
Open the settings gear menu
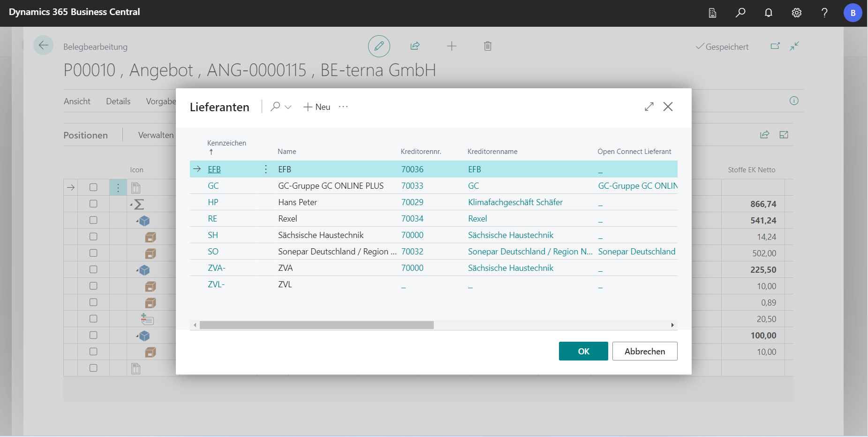point(797,13)
